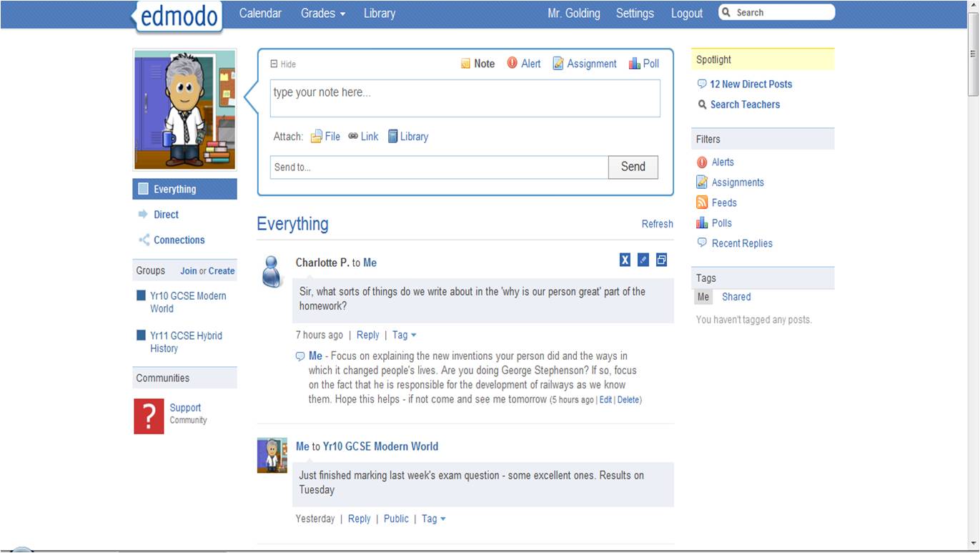Collapse the post box with Hide
Image resolution: width=980 pixels, height=553 pixels.
283,64
